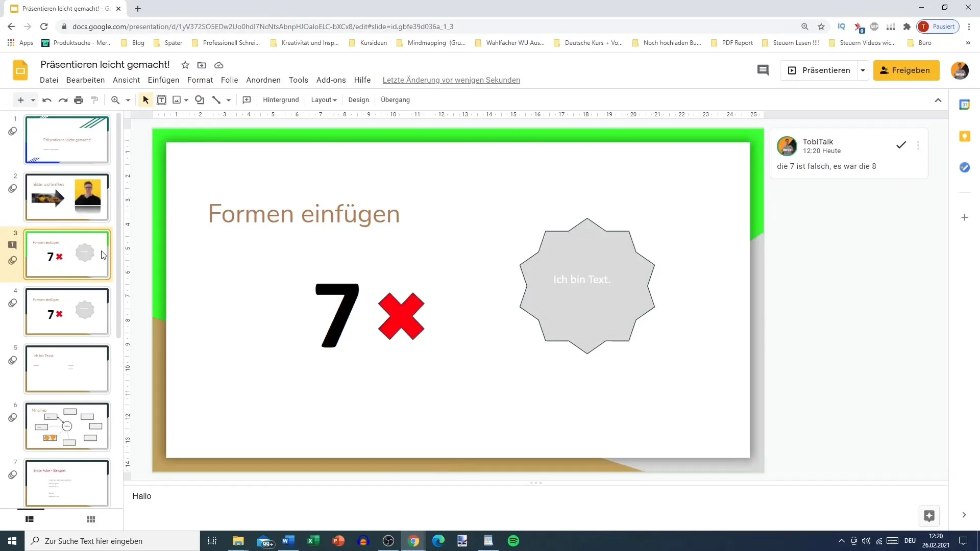Viewport: 980px width, 551px height.
Task: Open the Google Slides home logo
Action: click(20, 70)
